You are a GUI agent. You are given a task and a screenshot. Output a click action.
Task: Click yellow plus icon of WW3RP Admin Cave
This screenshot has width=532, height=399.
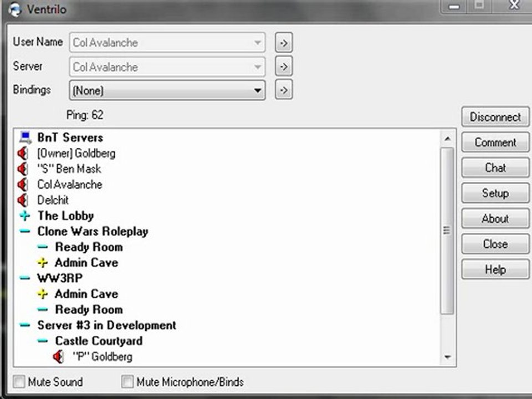click(43, 294)
